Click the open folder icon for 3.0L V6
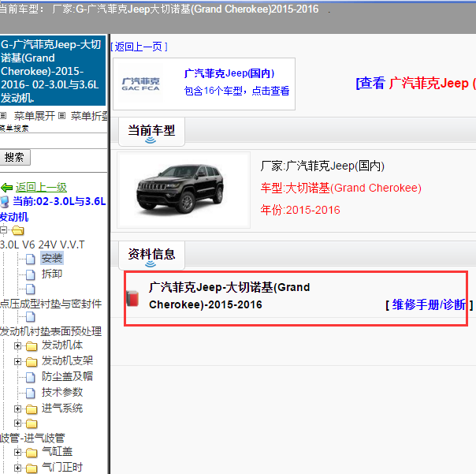The width and height of the screenshot is (476, 474). pos(18,230)
